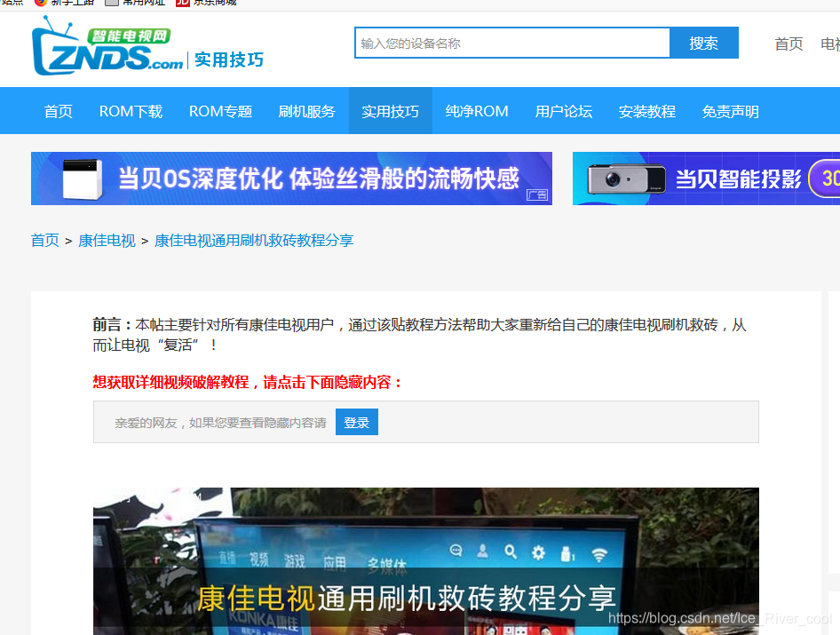
Task: Select the 实用技巧 navigation tab
Action: (x=390, y=112)
